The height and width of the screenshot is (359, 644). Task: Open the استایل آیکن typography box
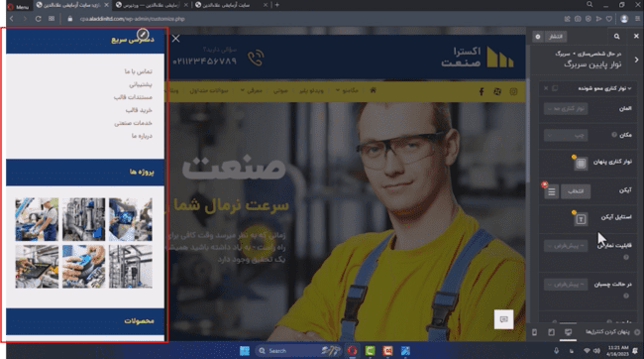pyautogui.click(x=581, y=219)
